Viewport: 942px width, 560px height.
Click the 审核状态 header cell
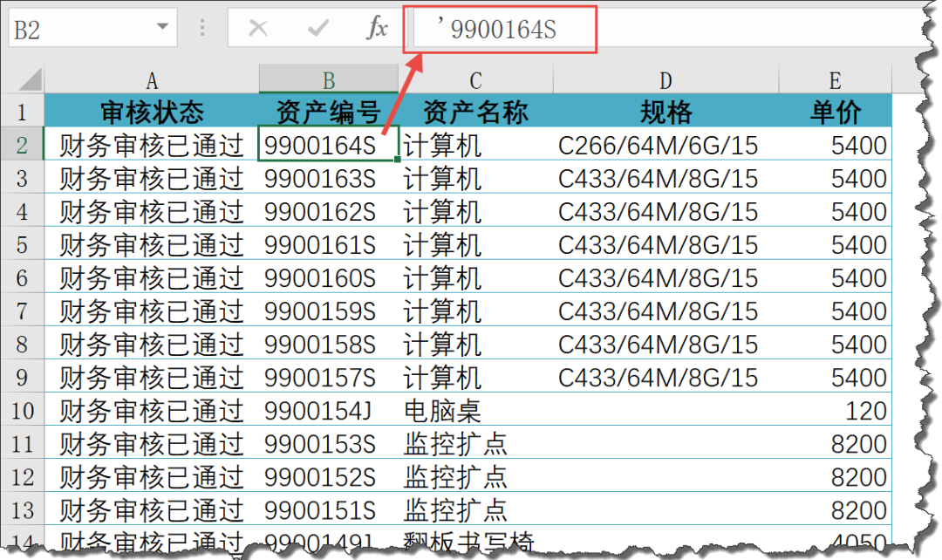tap(152, 112)
